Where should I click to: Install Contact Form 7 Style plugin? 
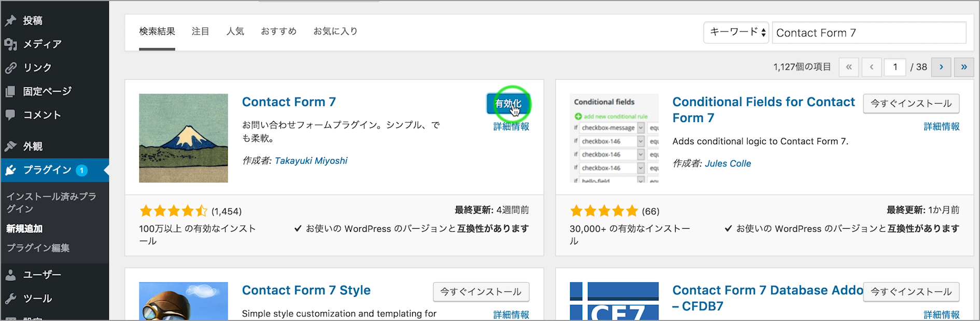pyautogui.click(x=481, y=292)
